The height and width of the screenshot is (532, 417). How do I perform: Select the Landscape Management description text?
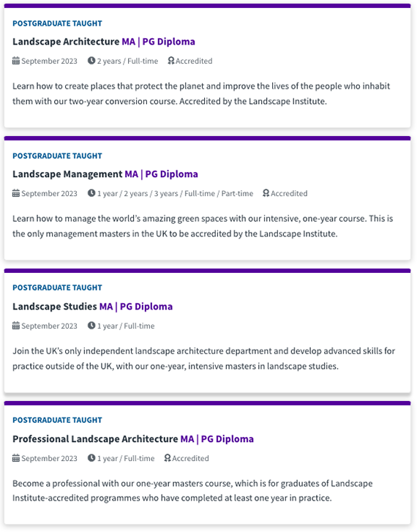pos(203,226)
